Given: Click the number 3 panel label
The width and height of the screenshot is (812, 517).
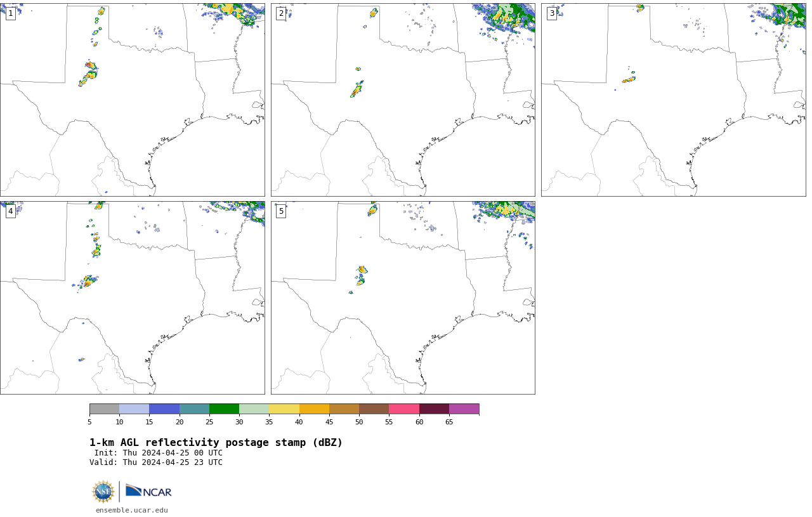Looking at the screenshot, I should tap(552, 13).
